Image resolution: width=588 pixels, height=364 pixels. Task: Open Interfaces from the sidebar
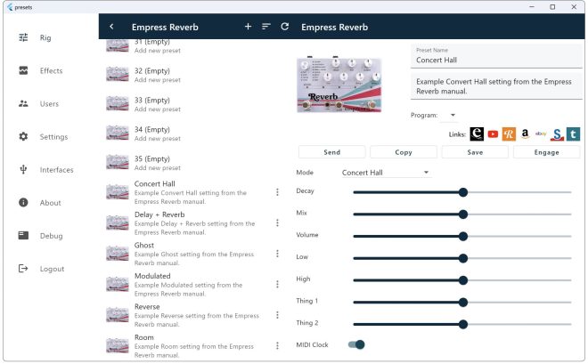coord(56,170)
